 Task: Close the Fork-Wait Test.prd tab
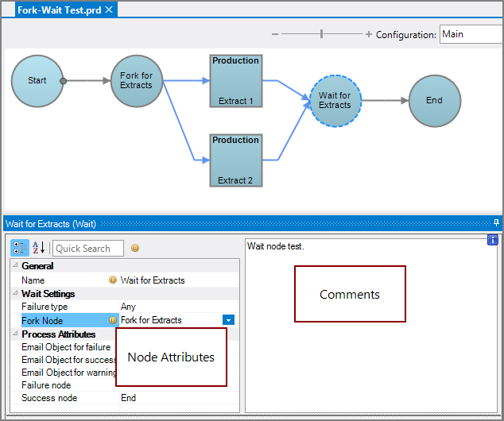coord(110,10)
